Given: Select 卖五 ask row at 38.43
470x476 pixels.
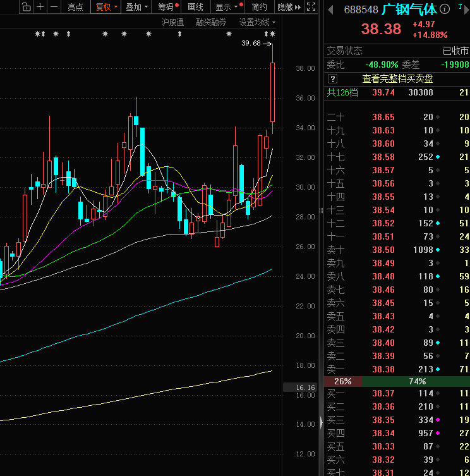Looking at the screenshot, I should pos(397,316).
